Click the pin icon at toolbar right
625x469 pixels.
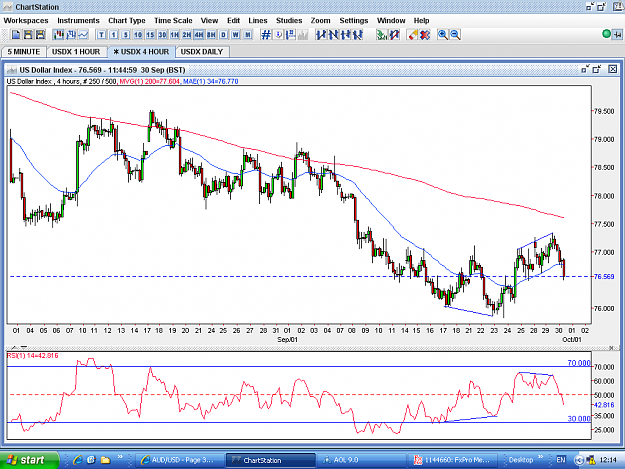617,35
